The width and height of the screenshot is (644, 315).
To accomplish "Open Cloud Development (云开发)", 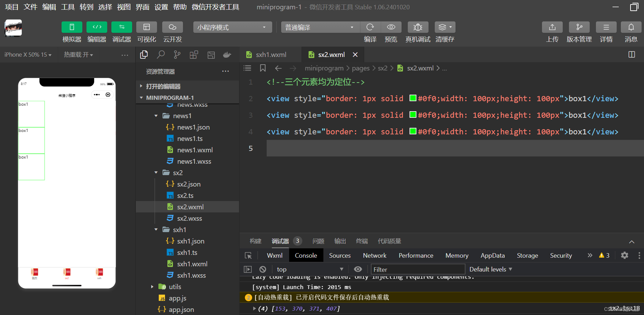I will (x=172, y=27).
